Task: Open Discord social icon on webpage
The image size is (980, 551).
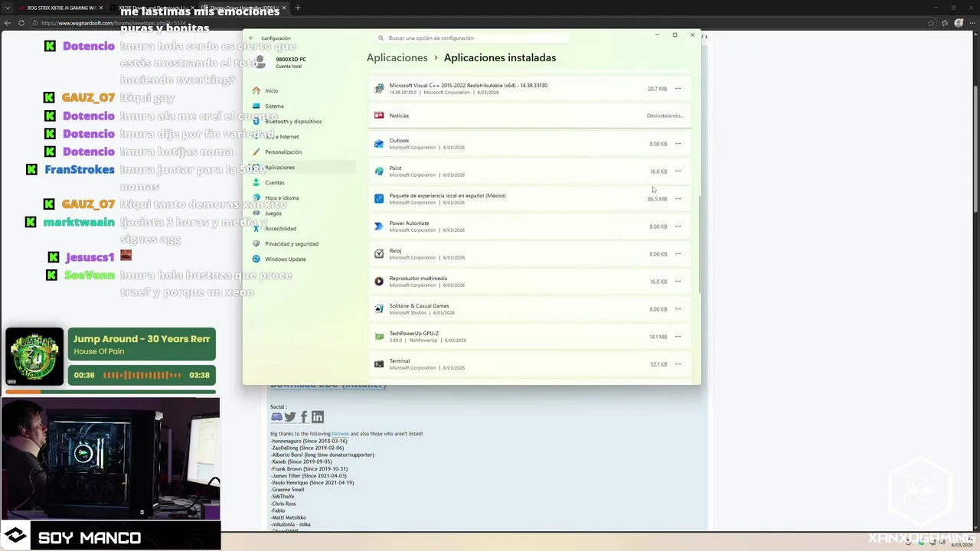Action: click(x=276, y=417)
